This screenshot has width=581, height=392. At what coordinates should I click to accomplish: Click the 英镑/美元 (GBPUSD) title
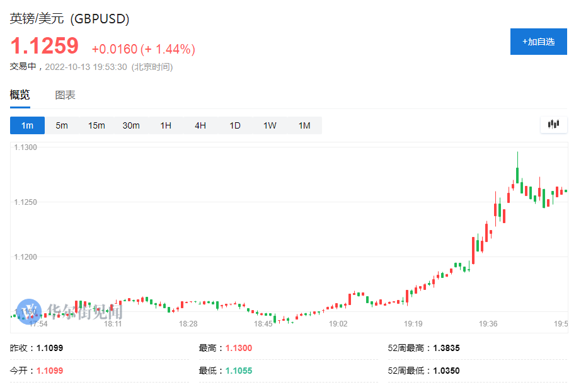tap(70, 18)
